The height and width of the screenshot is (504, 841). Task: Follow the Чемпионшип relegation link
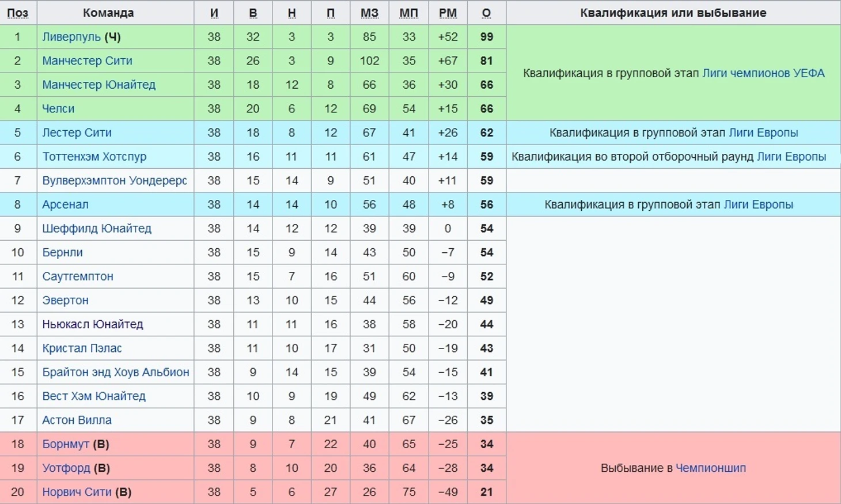(x=710, y=468)
